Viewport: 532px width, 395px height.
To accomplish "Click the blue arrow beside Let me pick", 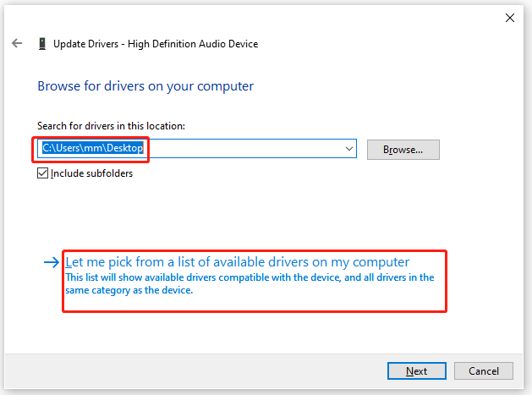I will (x=52, y=262).
